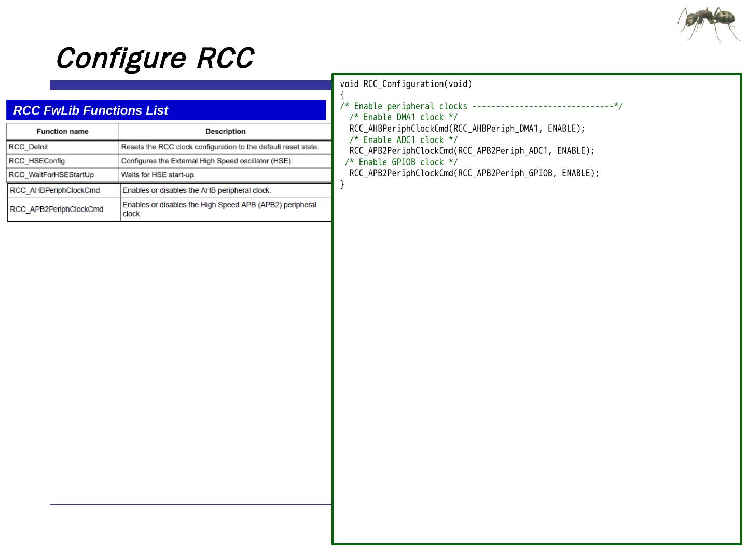Click the 'Enable ADC1 clock' comment

tap(404, 140)
